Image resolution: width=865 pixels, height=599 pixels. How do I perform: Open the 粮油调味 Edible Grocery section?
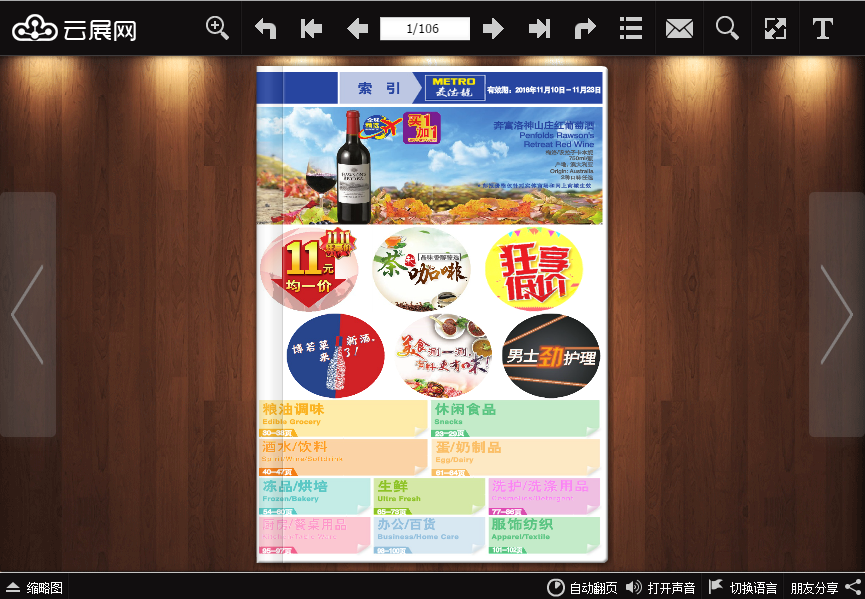click(x=343, y=419)
